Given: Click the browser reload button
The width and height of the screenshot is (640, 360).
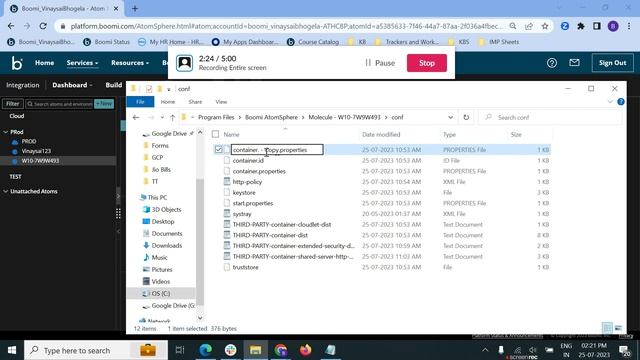Looking at the screenshot, I should tap(43, 26).
